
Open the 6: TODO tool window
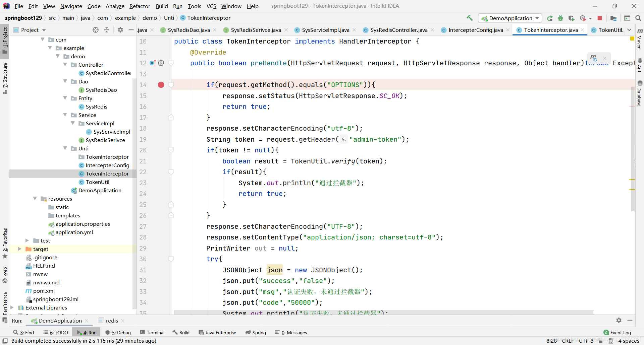tap(56, 333)
